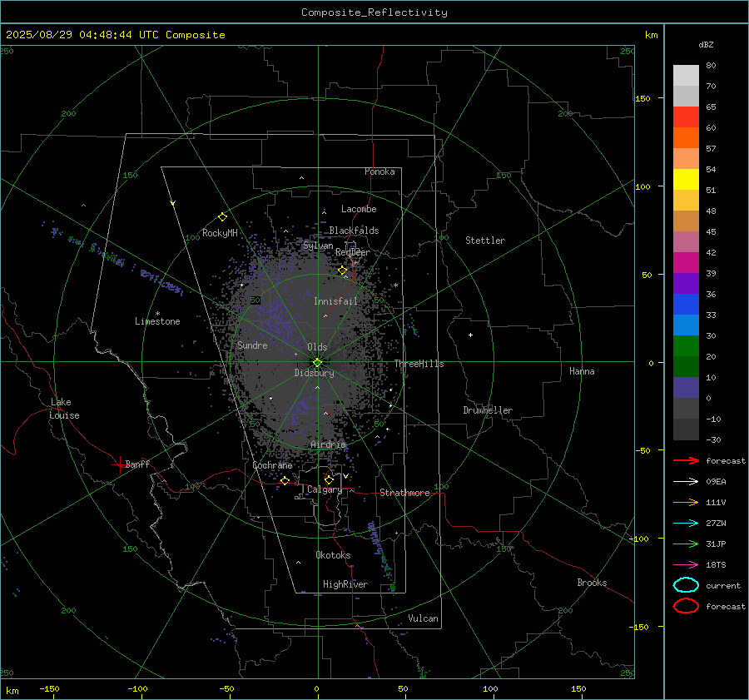This screenshot has width=749, height=700.
Task: Click the Drumheller town label
Action: [488, 410]
